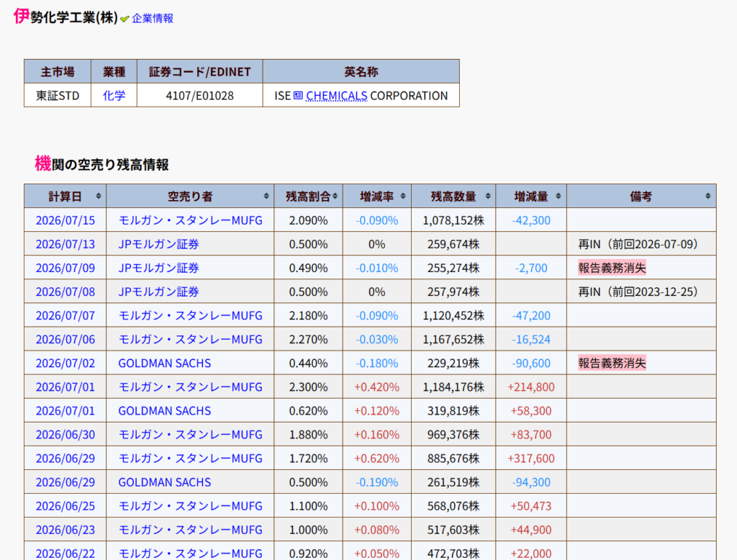Select the 1,184,176株 balance cell

pyautogui.click(x=453, y=387)
